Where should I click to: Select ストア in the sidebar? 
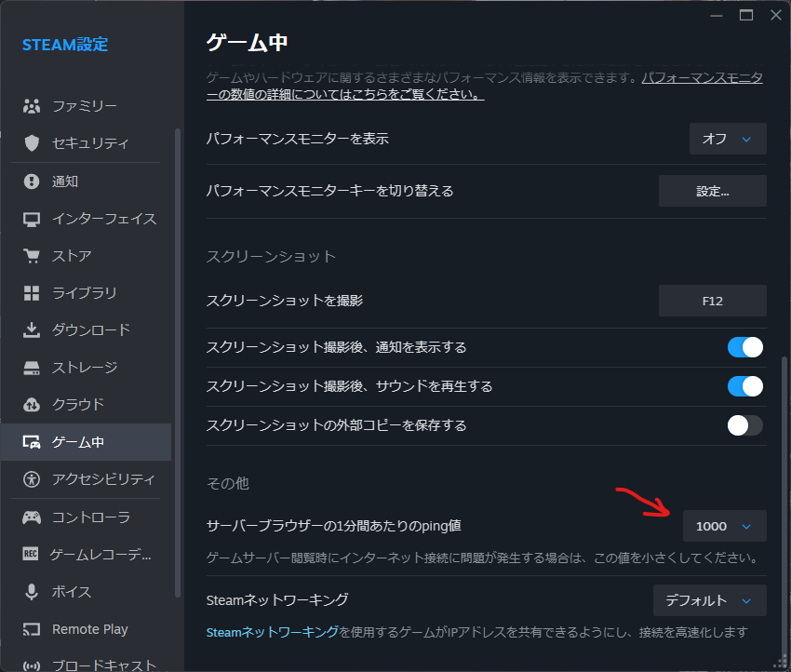tap(86, 256)
